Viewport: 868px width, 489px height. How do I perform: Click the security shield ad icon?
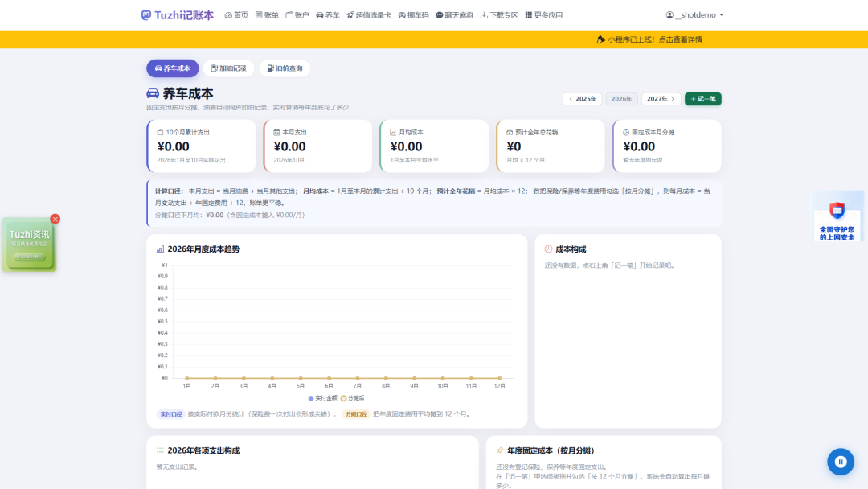tap(837, 211)
